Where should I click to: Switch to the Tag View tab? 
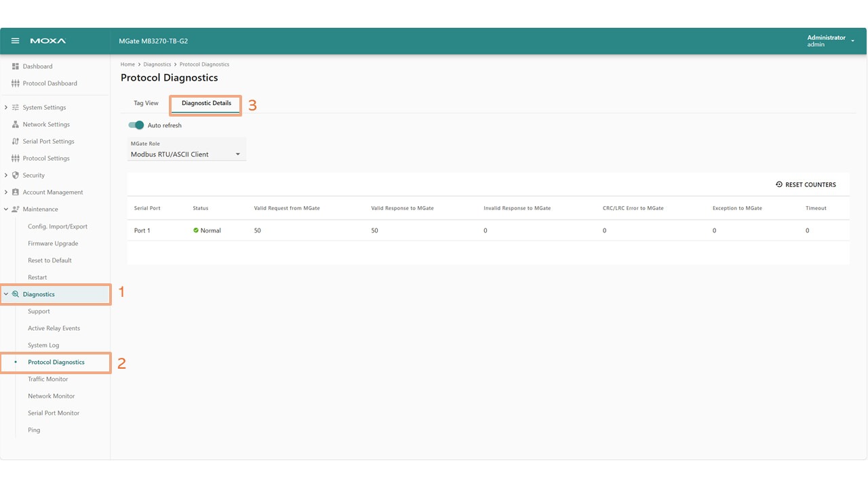click(146, 104)
